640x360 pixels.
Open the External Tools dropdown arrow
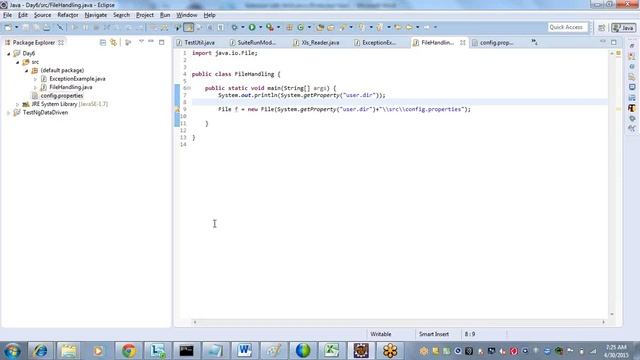tap(278, 27)
